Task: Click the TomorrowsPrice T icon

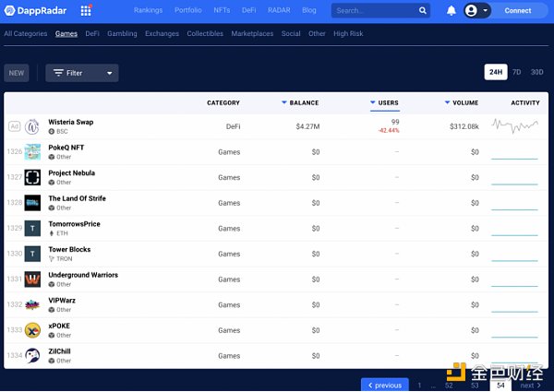Action: (32, 229)
